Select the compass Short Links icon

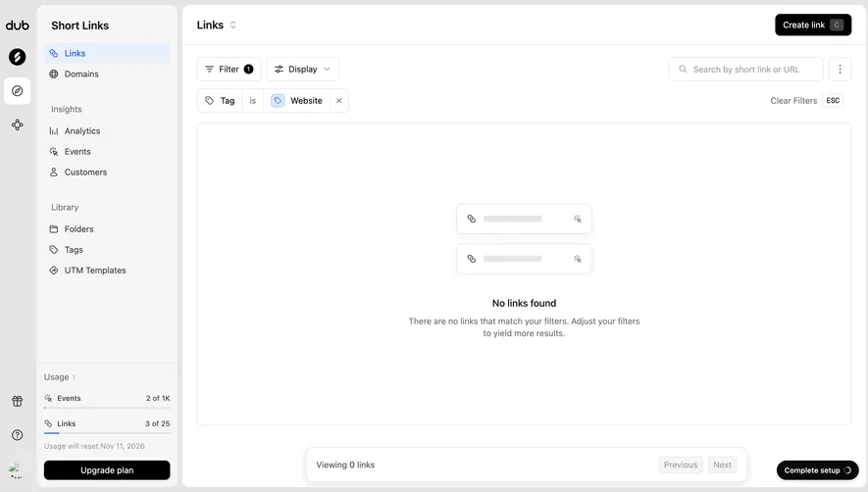[x=17, y=91]
